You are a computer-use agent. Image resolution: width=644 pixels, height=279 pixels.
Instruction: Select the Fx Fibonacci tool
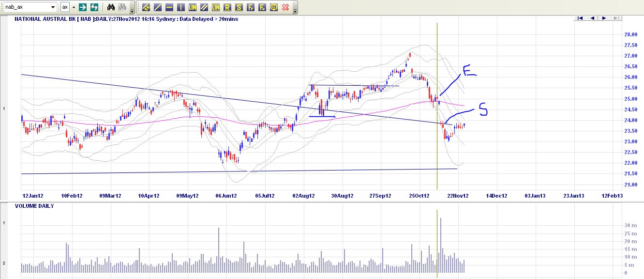point(262,7)
